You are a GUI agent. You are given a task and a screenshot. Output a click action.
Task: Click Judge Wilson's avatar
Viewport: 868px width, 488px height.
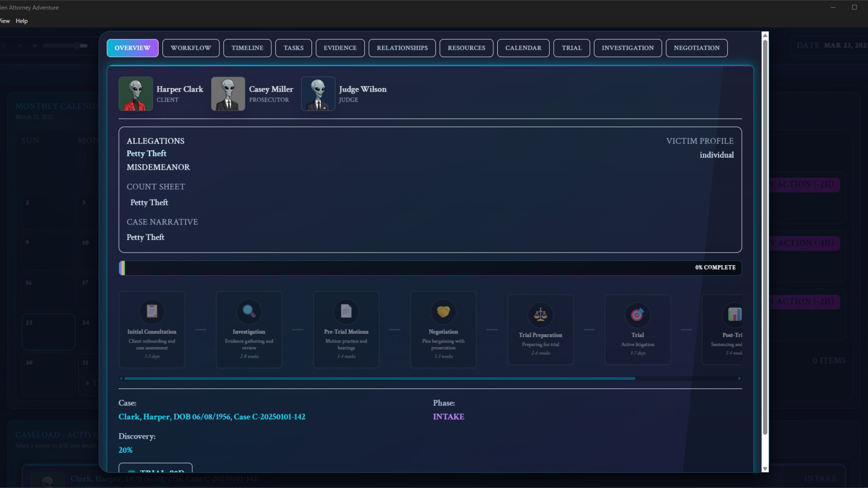317,94
